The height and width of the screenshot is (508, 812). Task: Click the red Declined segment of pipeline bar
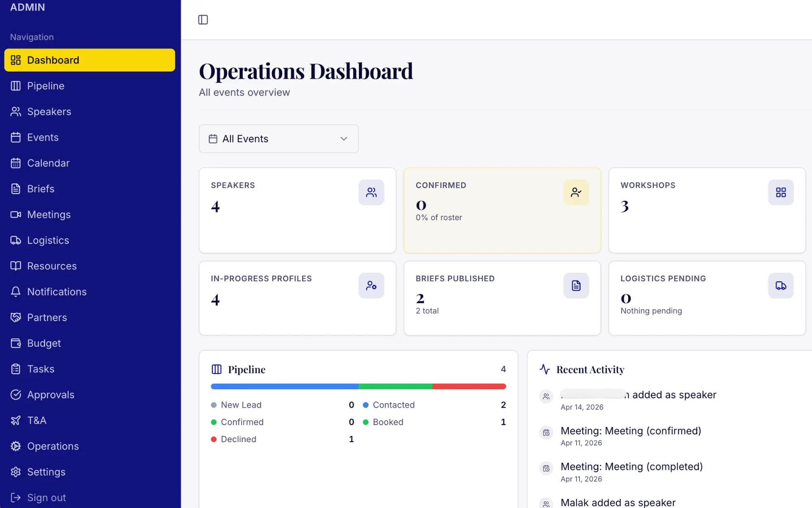[469, 386]
